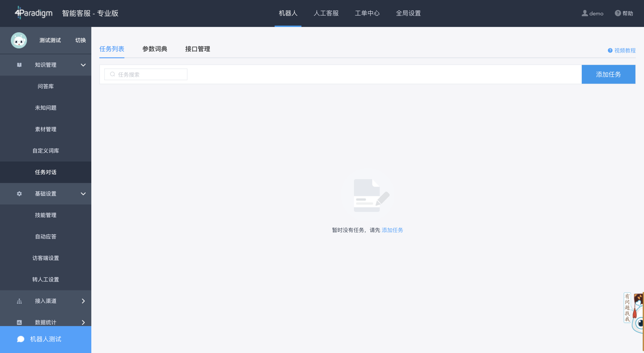This screenshot has width=644, height=353.
Task: Click the robot name 测试测试
Action: (x=50, y=40)
